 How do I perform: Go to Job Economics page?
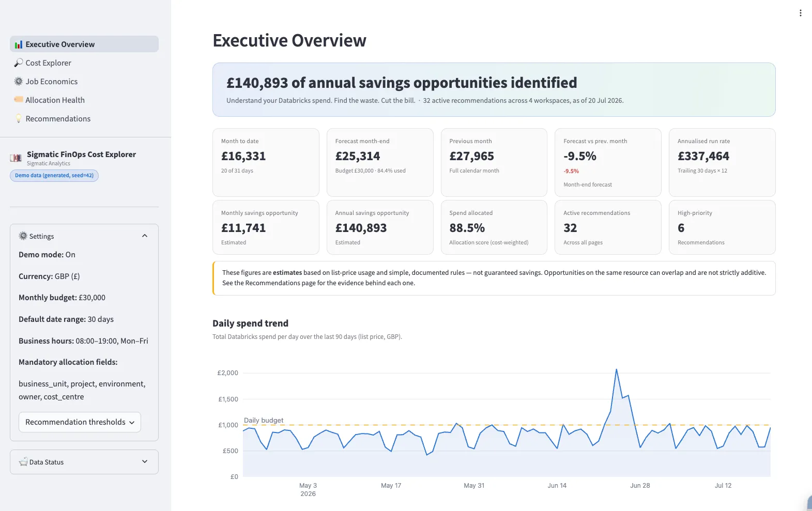[x=84, y=82]
